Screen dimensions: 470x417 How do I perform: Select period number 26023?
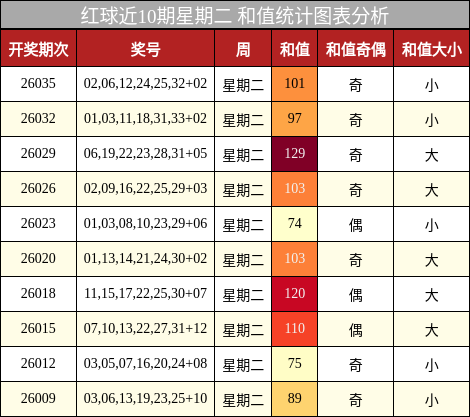(x=38, y=223)
